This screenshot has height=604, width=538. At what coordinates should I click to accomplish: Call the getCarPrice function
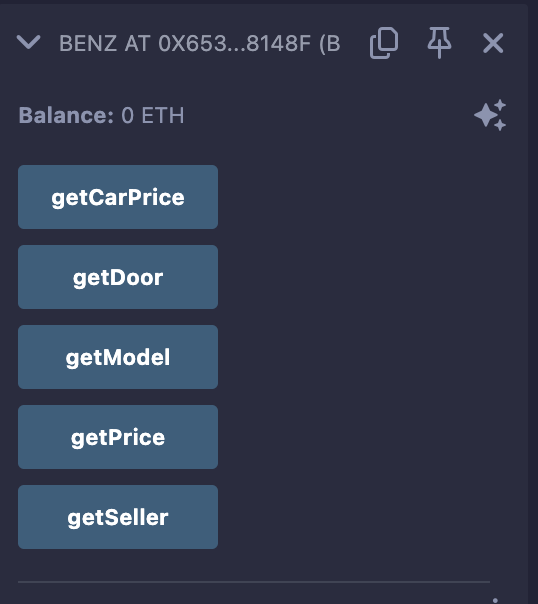click(x=118, y=197)
